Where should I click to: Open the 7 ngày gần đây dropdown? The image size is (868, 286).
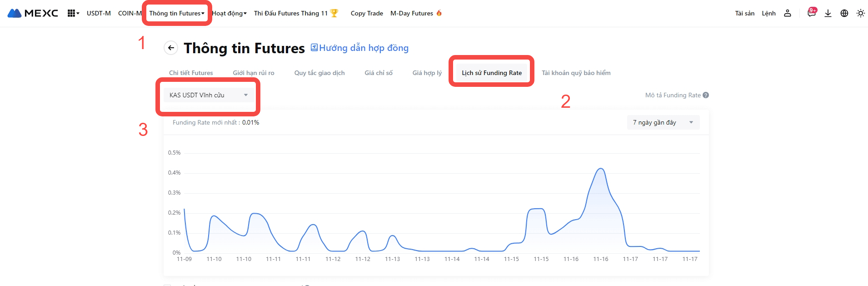pos(663,122)
